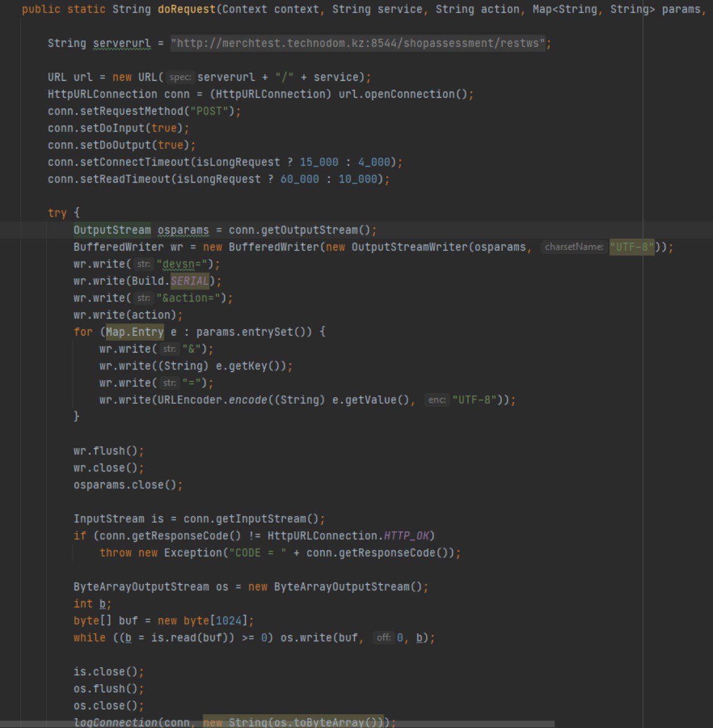This screenshot has height=728, width=713.
Task: Click the highlighted Map.Entry type
Action: 135,332
